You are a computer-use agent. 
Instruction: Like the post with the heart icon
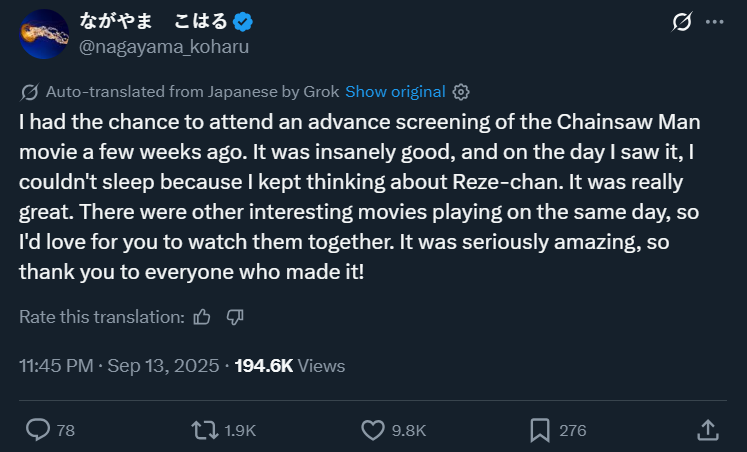(x=372, y=430)
